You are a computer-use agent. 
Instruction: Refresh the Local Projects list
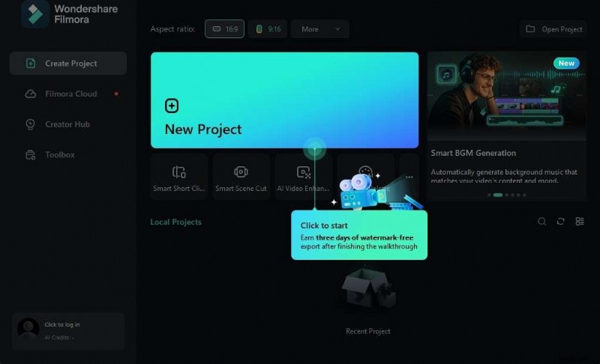point(560,222)
